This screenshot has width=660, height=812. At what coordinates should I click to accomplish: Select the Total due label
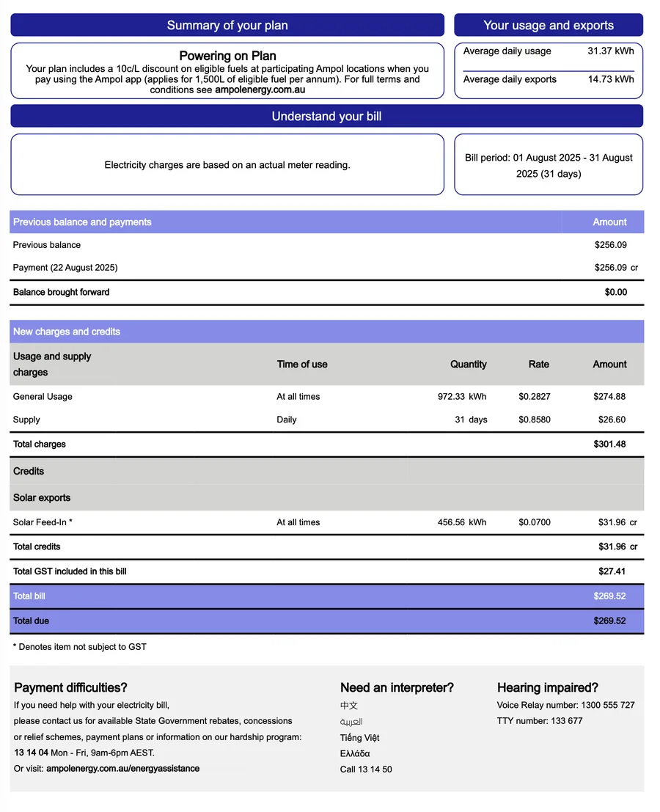(31, 621)
